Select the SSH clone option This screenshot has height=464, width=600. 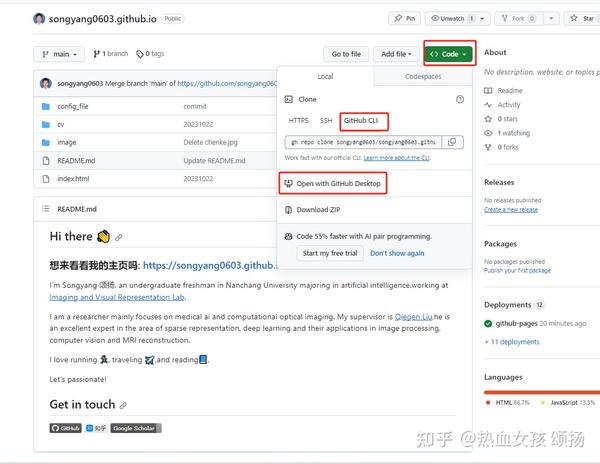(x=326, y=120)
